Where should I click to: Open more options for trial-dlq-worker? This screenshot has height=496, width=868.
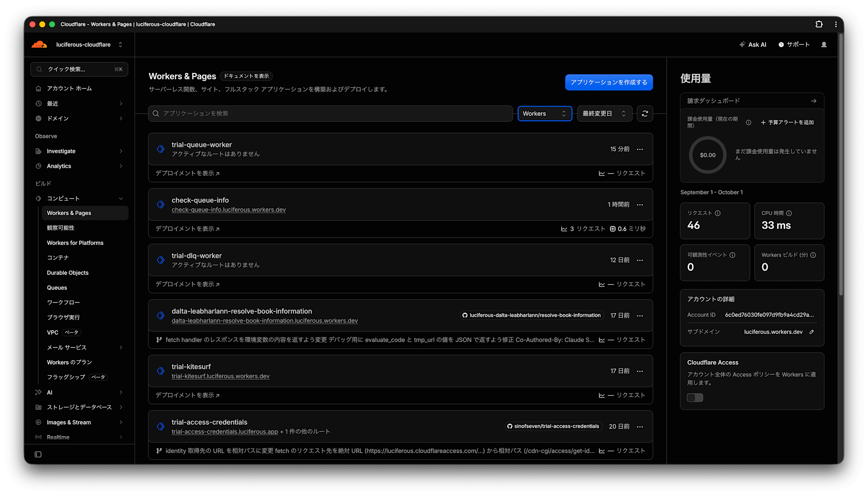[640, 260]
